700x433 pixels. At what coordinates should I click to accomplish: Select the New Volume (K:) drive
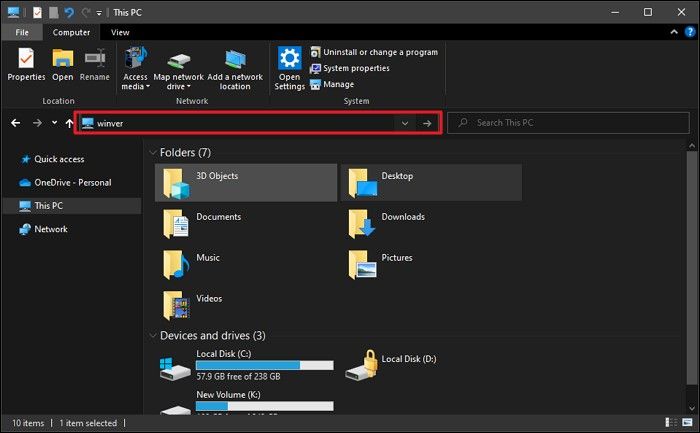pyautogui.click(x=246, y=402)
